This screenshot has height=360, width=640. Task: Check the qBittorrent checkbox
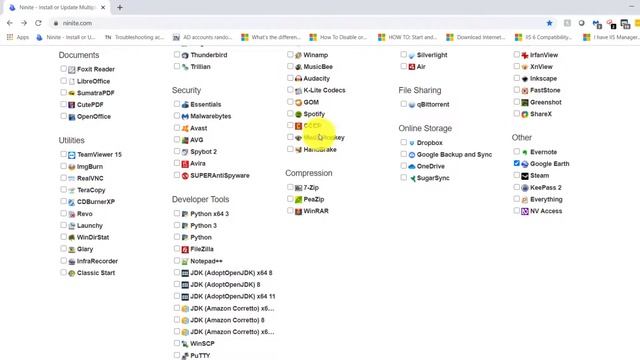[x=404, y=104]
